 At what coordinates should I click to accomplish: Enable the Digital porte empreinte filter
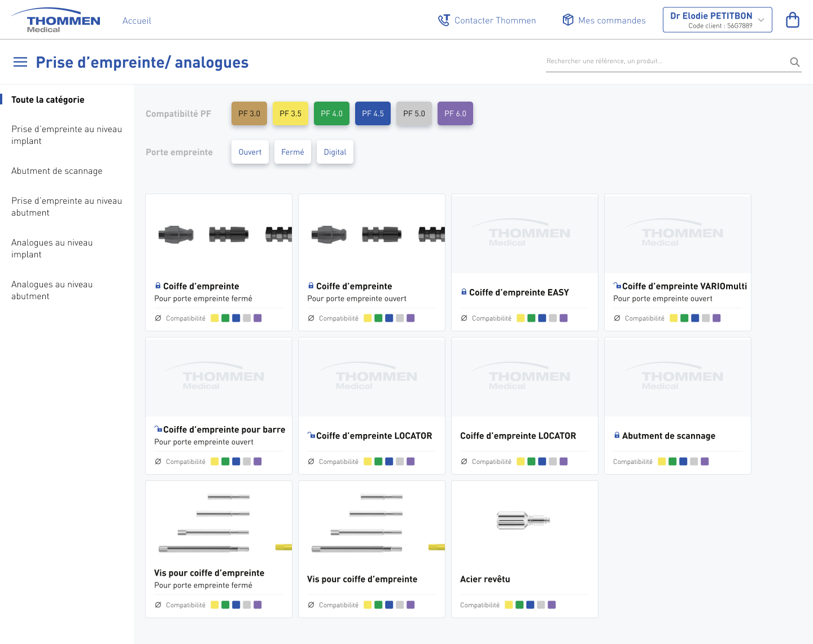coord(335,152)
